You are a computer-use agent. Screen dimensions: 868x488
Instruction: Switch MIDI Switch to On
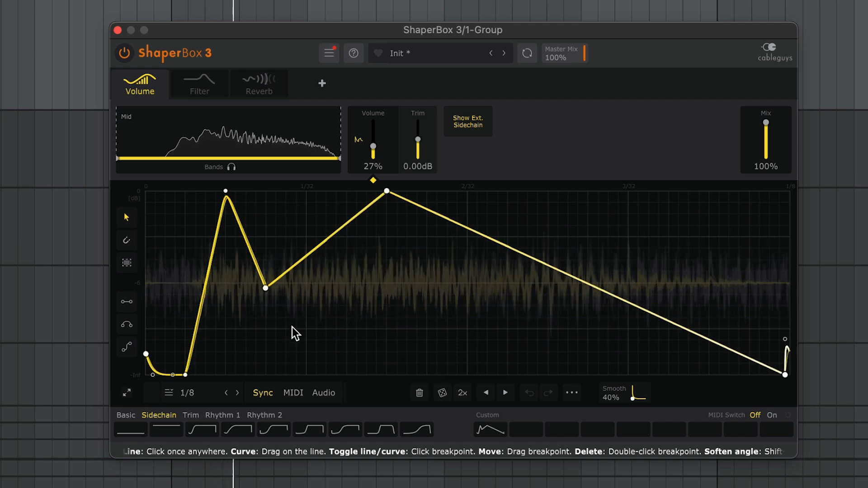click(x=772, y=415)
